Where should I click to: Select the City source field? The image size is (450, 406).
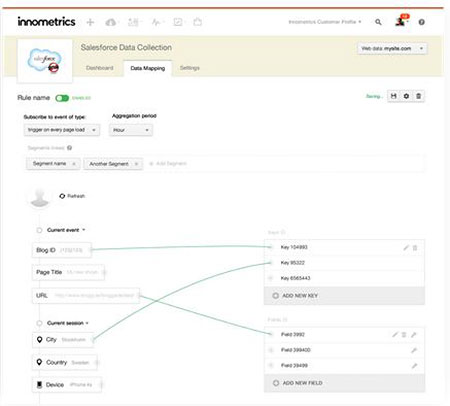(63, 340)
